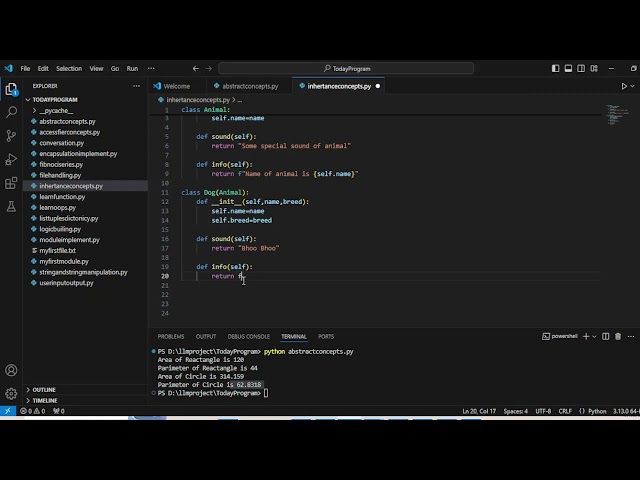This screenshot has height=480, width=640.
Task: Open Run and Debug view
Action: tap(11, 159)
